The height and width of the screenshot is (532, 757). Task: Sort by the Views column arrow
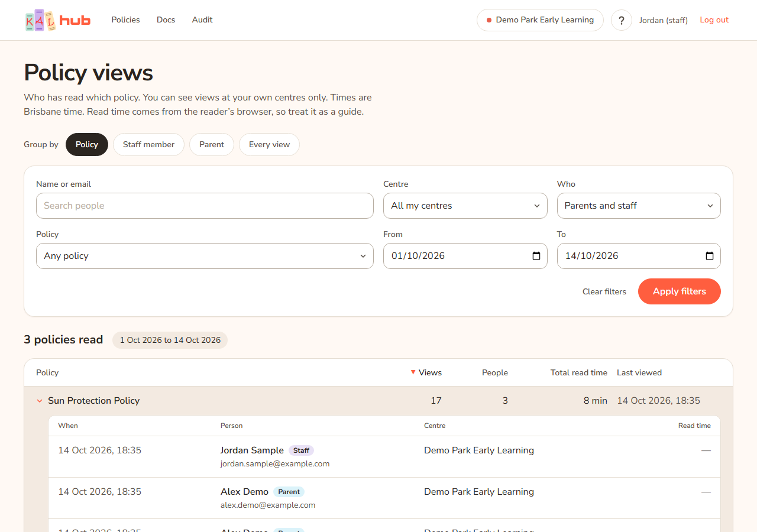pos(413,372)
